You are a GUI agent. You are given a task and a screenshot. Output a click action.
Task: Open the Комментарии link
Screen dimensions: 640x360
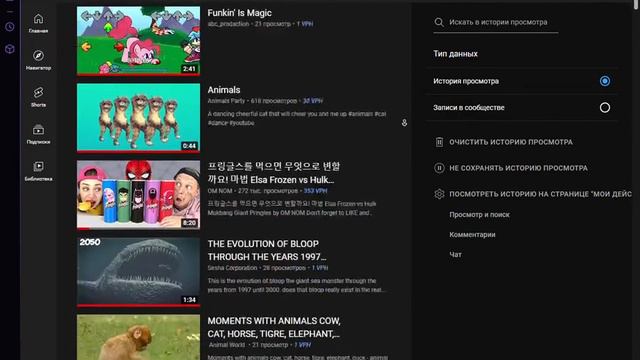click(472, 235)
